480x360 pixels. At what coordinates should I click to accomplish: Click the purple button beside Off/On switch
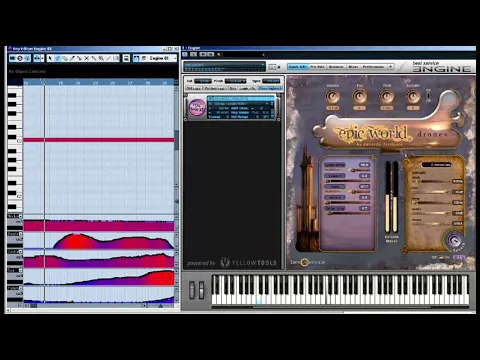click(459, 257)
